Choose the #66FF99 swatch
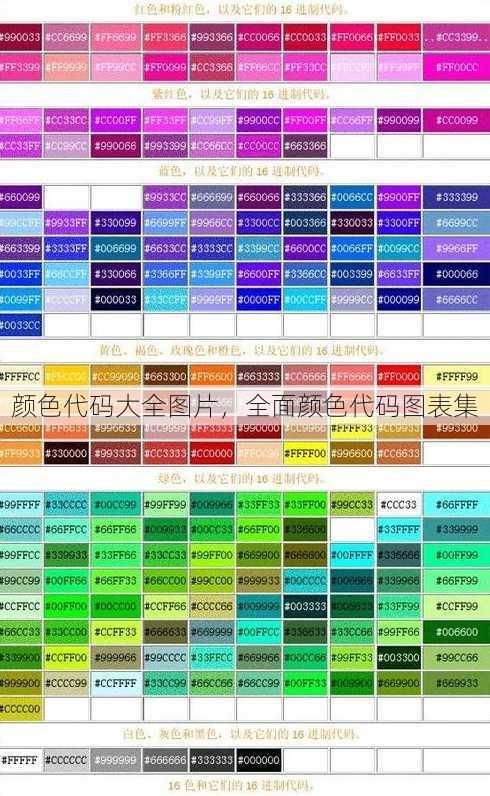 pos(456,581)
